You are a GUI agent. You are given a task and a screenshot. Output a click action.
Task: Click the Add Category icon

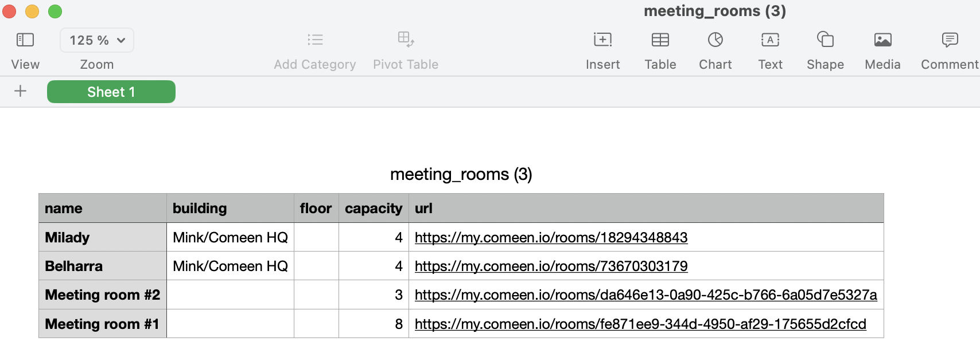tap(315, 40)
